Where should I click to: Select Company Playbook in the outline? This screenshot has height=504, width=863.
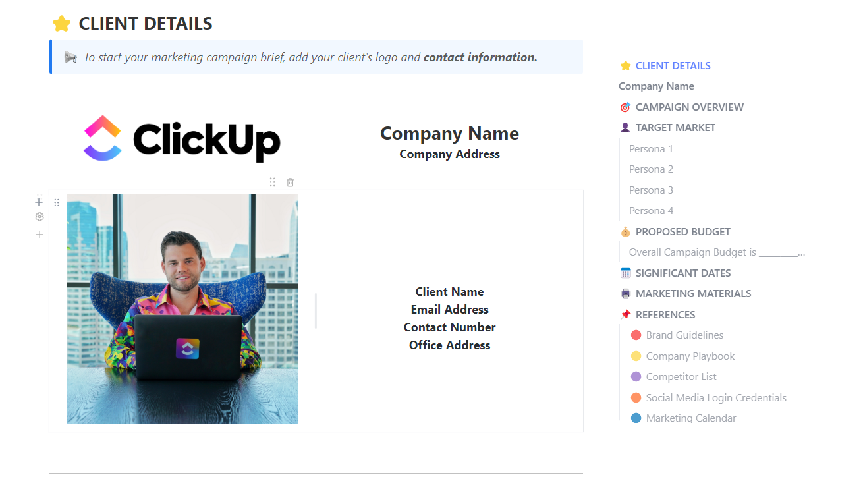690,356
